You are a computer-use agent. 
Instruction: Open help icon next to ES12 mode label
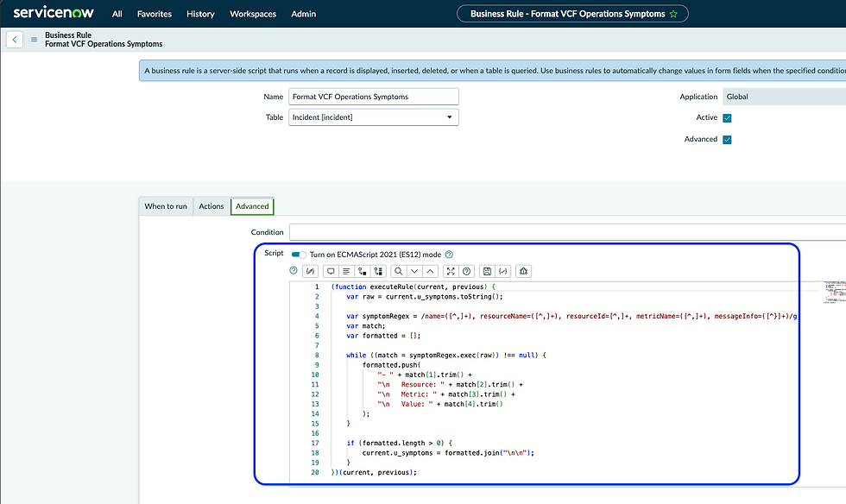449,255
